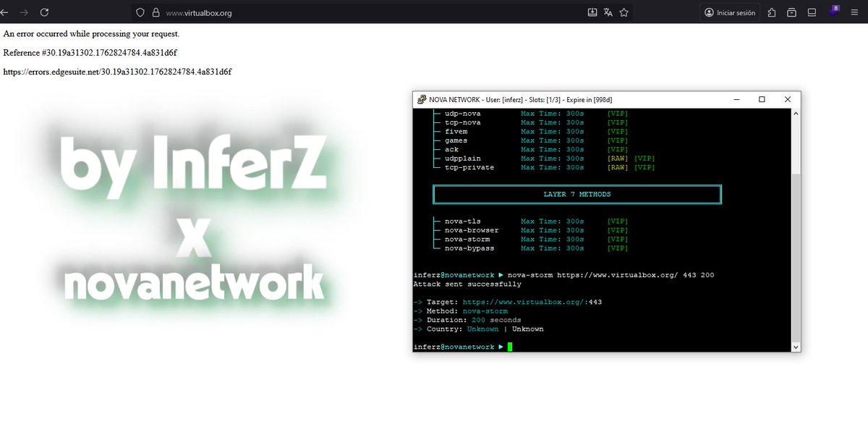
Task: Click the 'Country: Unknown | Unknown' line
Action: [479, 329]
